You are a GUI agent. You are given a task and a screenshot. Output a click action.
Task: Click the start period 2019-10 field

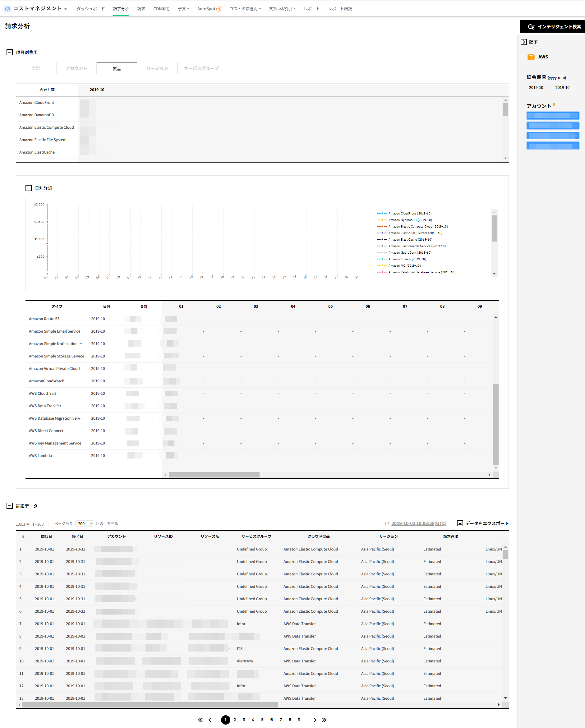(x=536, y=87)
